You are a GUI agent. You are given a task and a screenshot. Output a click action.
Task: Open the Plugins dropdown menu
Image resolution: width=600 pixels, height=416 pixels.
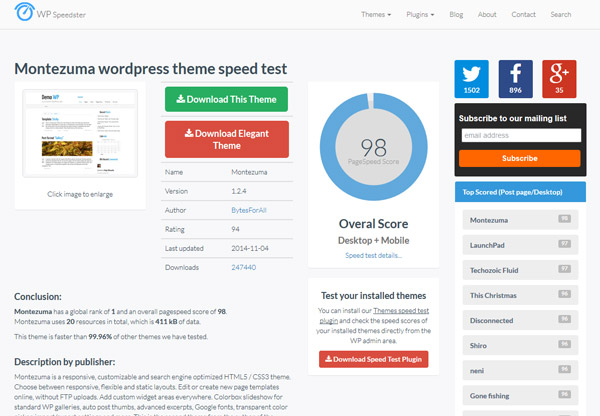[420, 15]
